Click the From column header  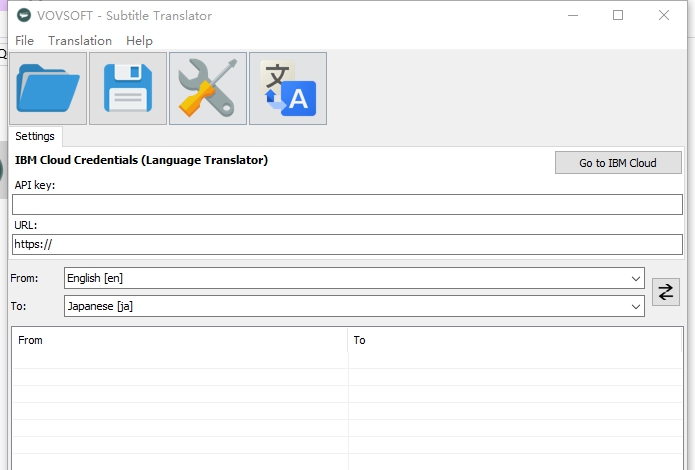tap(180, 340)
